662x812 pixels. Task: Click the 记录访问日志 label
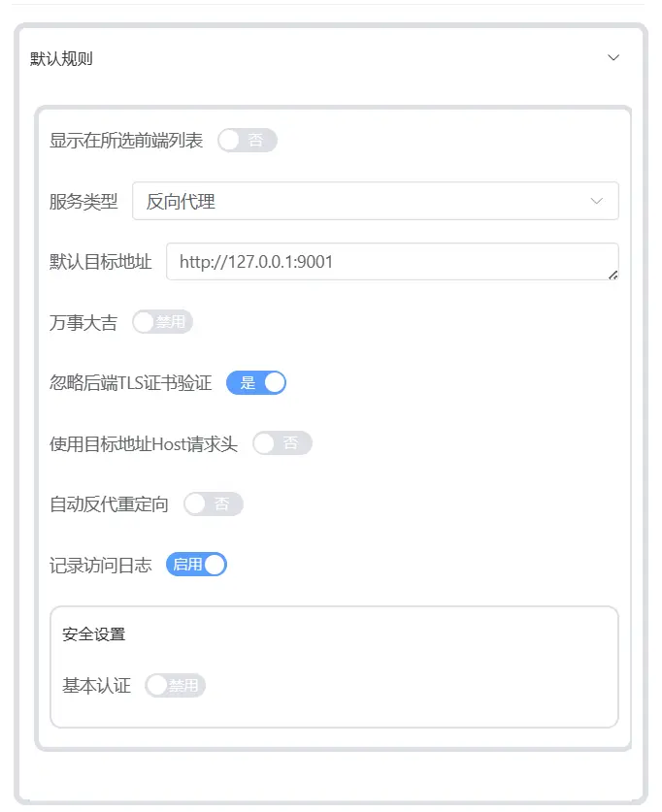point(101,565)
